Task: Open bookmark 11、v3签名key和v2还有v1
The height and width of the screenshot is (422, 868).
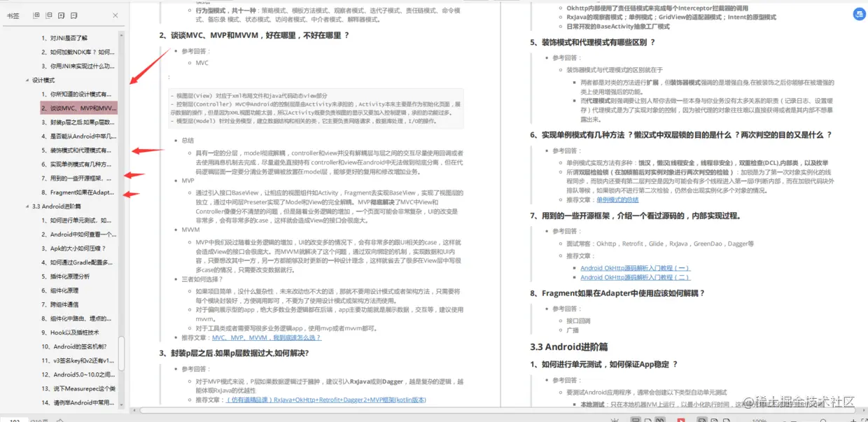Action: (x=79, y=360)
